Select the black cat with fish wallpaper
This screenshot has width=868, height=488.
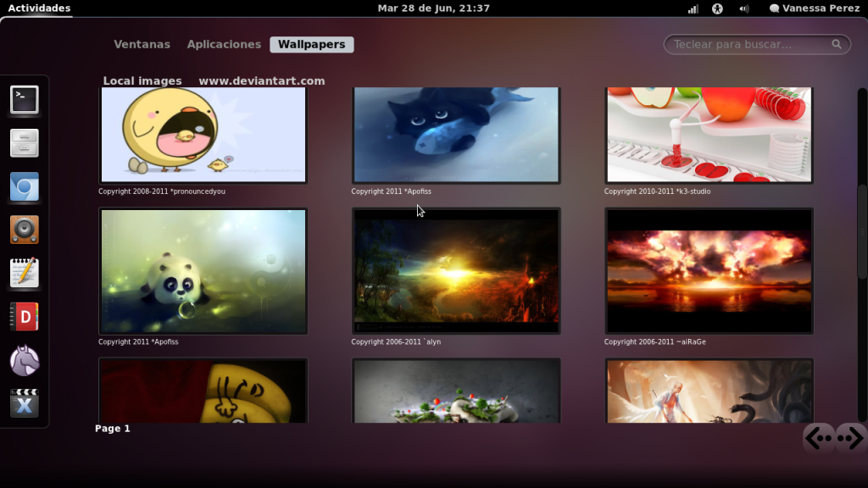pyautogui.click(x=456, y=135)
